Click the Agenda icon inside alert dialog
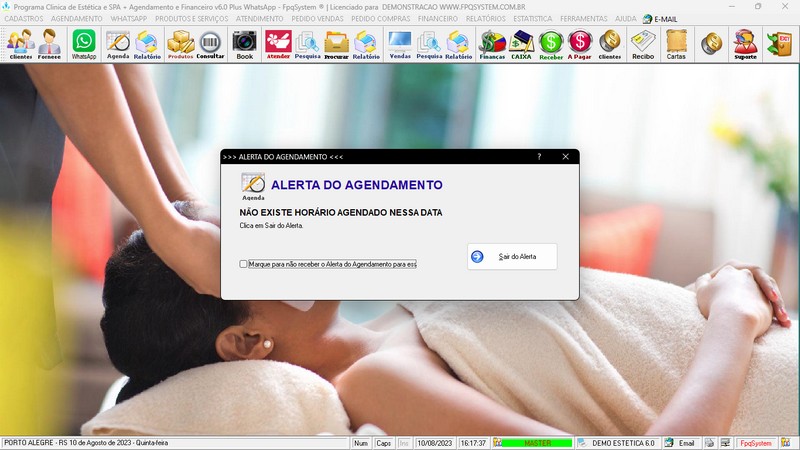 coord(253,187)
